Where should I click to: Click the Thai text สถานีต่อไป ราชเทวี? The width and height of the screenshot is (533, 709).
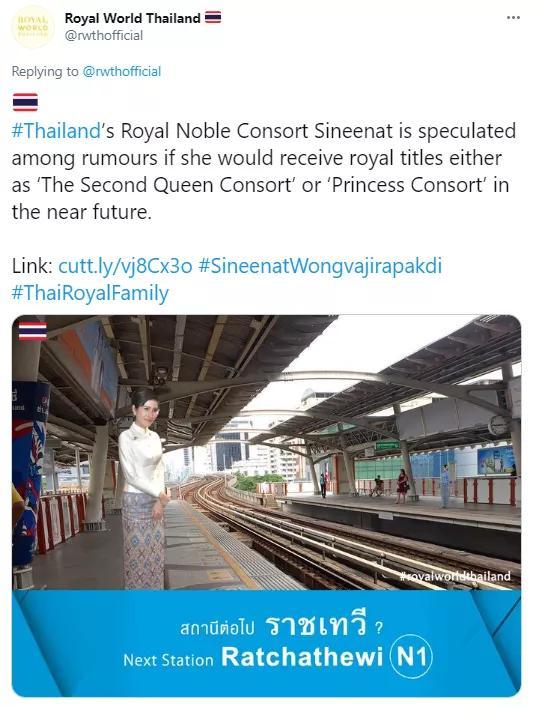281,626
